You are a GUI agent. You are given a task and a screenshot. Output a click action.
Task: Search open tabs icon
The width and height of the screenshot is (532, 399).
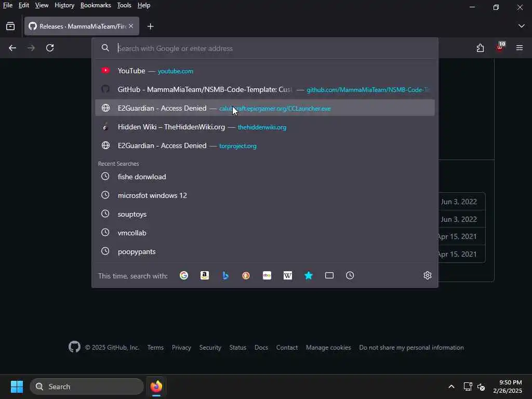(x=329, y=275)
